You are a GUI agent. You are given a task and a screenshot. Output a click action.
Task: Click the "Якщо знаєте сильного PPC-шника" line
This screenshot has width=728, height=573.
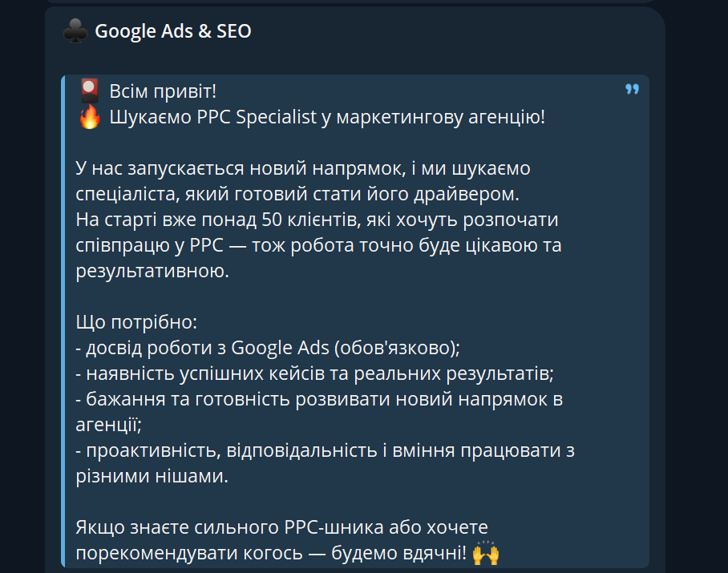tap(281, 527)
